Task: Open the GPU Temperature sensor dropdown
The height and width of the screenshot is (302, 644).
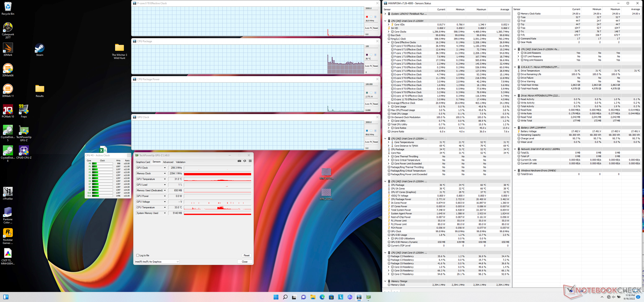Action: pyautogui.click(x=165, y=179)
